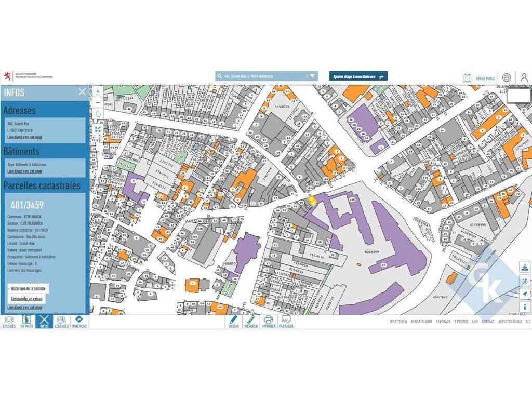Clear the address search field

[306, 76]
